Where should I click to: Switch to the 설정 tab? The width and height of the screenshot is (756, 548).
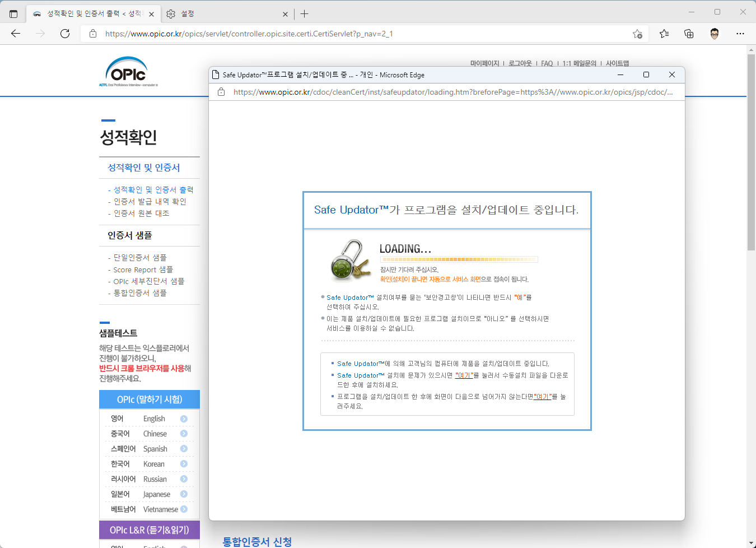pos(227,14)
